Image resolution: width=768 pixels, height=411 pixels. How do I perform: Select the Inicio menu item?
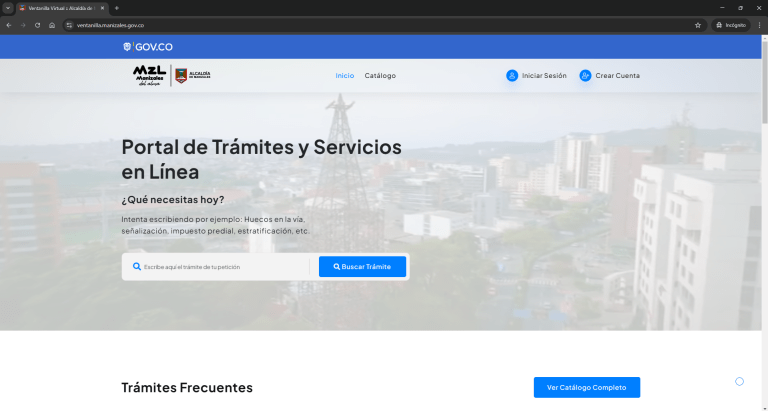(x=345, y=75)
